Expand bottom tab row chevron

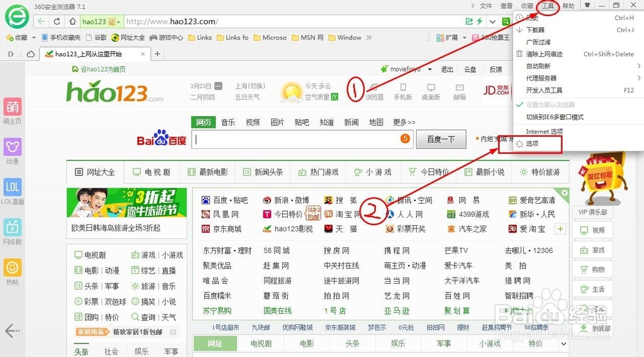(563, 343)
